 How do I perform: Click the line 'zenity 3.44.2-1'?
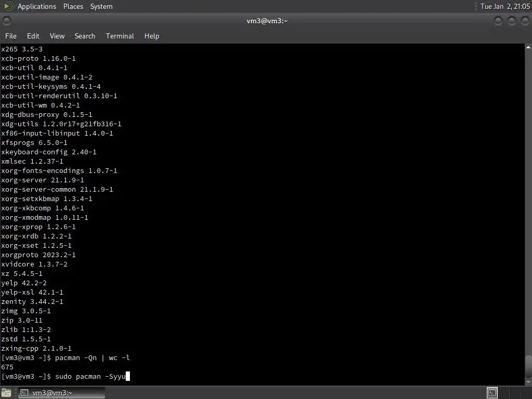(32, 302)
